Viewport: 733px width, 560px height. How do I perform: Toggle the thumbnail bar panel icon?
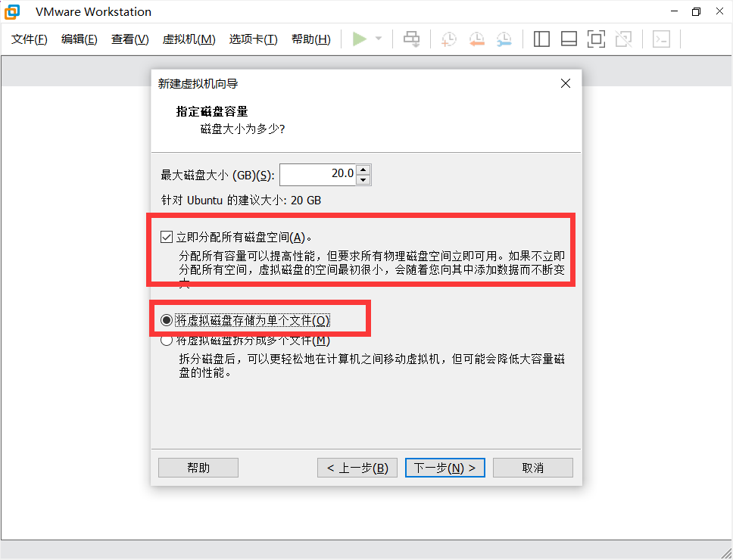tap(569, 39)
